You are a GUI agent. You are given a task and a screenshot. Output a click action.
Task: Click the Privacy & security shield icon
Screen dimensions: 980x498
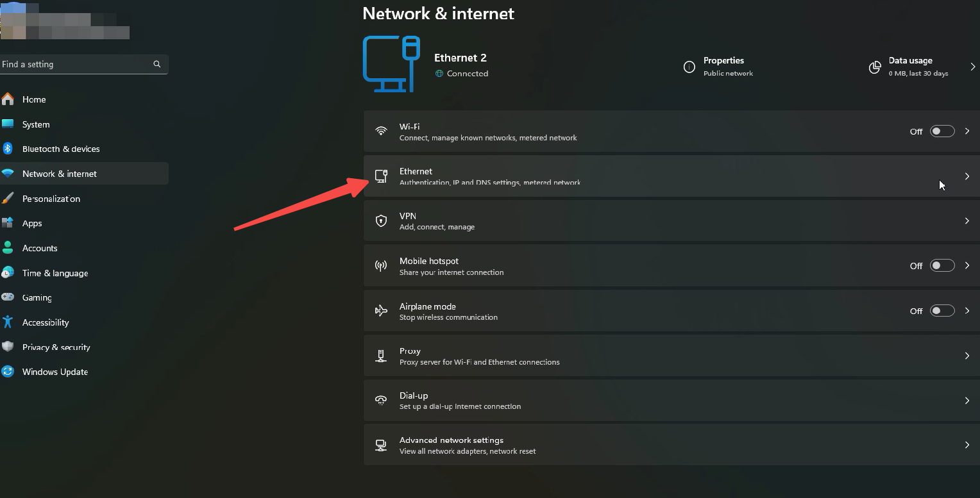click(x=8, y=347)
